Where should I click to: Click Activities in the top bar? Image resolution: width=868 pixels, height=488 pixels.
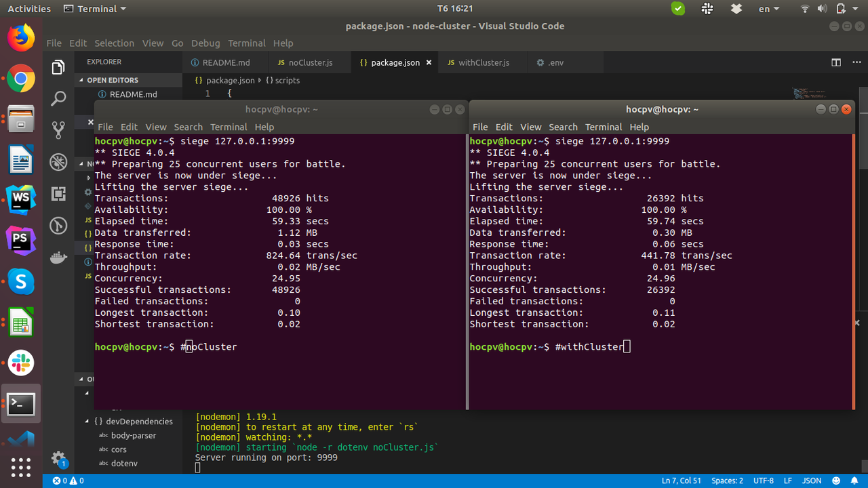point(29,9)
